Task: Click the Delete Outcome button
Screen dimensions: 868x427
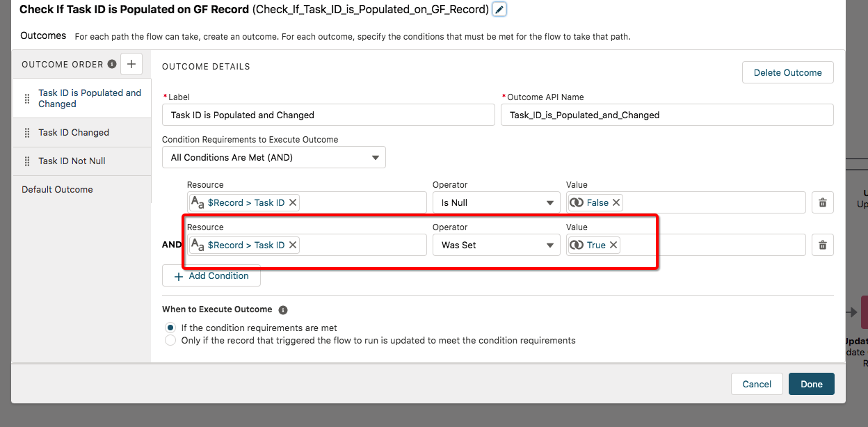Action: click(x=787, y=72)
